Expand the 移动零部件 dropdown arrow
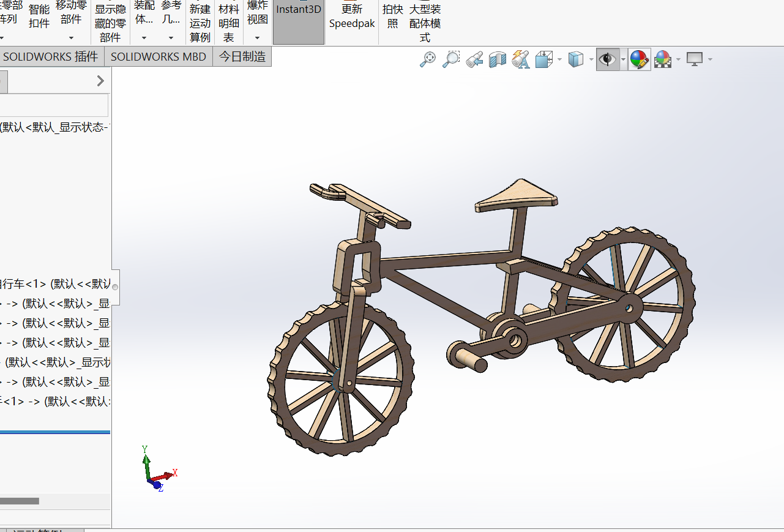Image resolution: width=784 pixels, height=532 pixels. point(71,38)
